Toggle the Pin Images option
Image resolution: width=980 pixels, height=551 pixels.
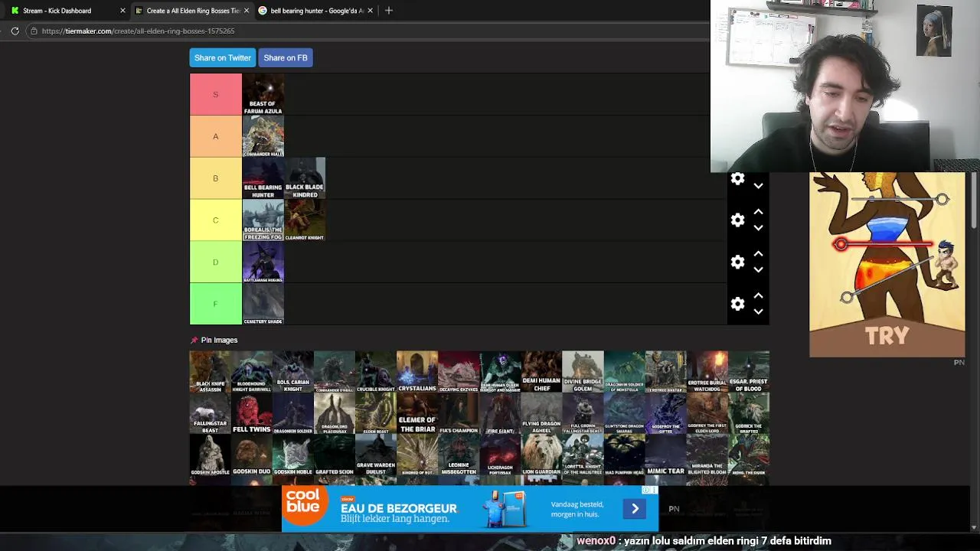pos(214,340)
